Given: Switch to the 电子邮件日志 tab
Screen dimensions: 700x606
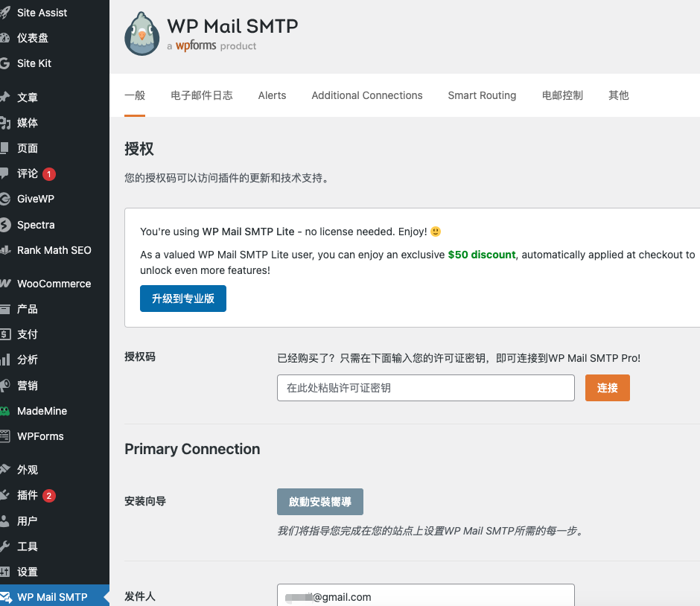Looking at the screenshot, I should (x=201, y=95).
